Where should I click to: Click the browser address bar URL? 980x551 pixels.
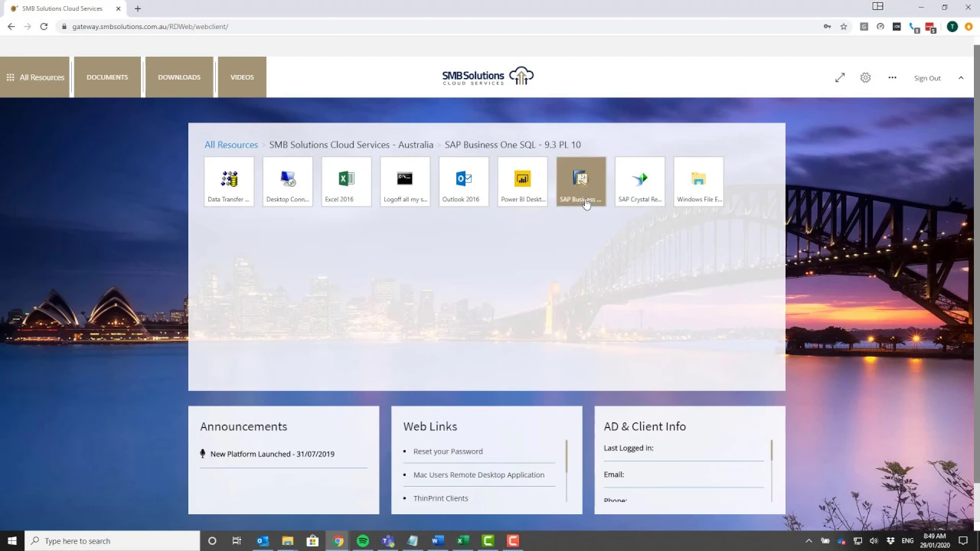[x=150, y=27]
